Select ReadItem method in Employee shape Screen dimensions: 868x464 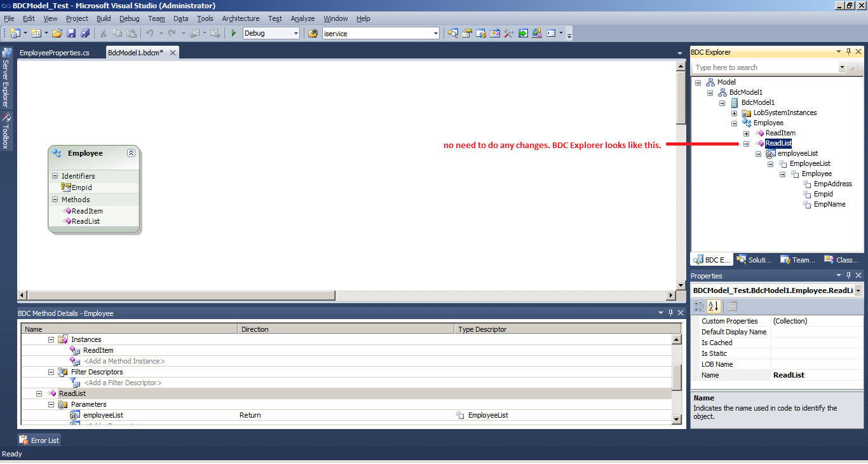pos(87,211)
